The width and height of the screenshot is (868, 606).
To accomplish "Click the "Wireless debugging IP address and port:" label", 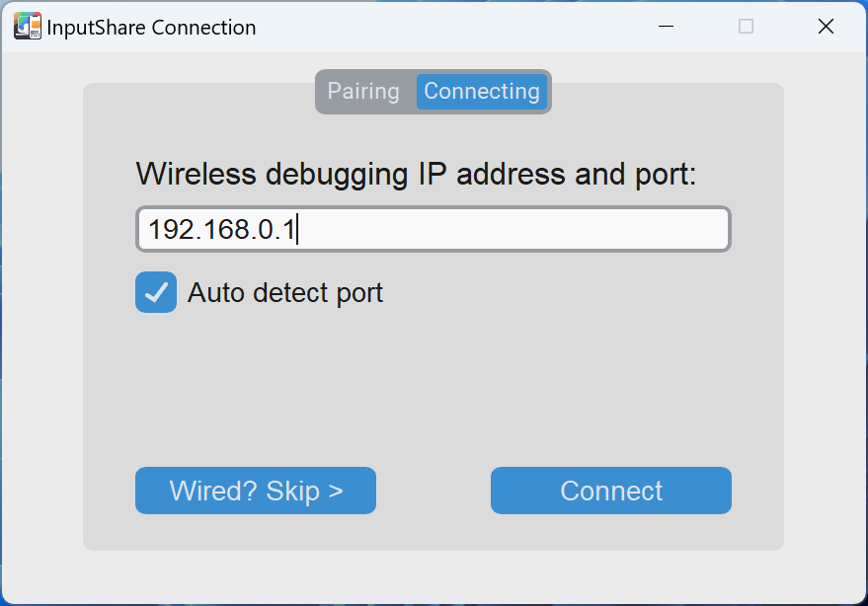I will (x=416, y=175).
